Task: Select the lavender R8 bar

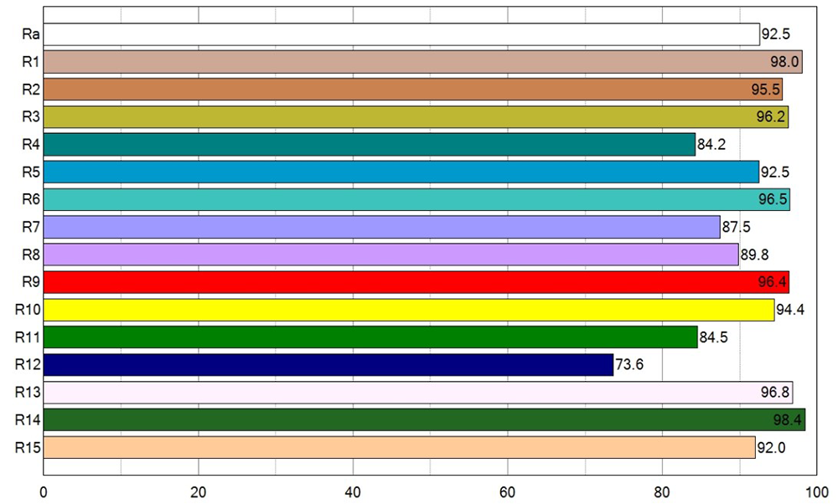Action: 391,255
